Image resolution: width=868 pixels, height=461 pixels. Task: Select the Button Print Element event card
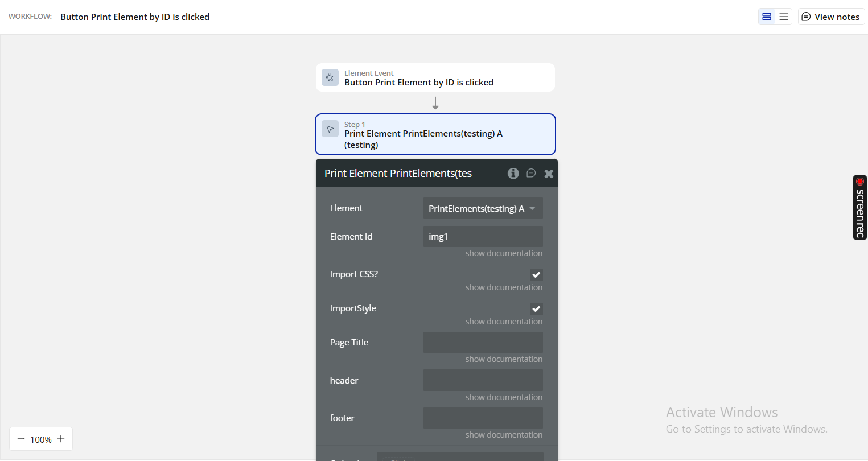coord(435,77)
